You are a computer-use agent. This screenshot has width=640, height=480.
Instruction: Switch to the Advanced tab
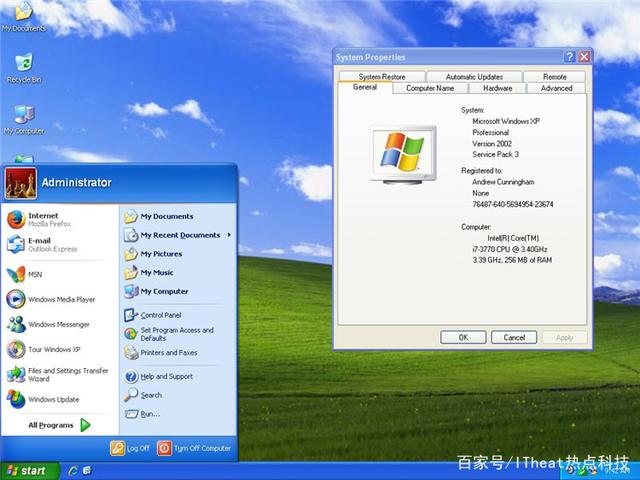556,88
